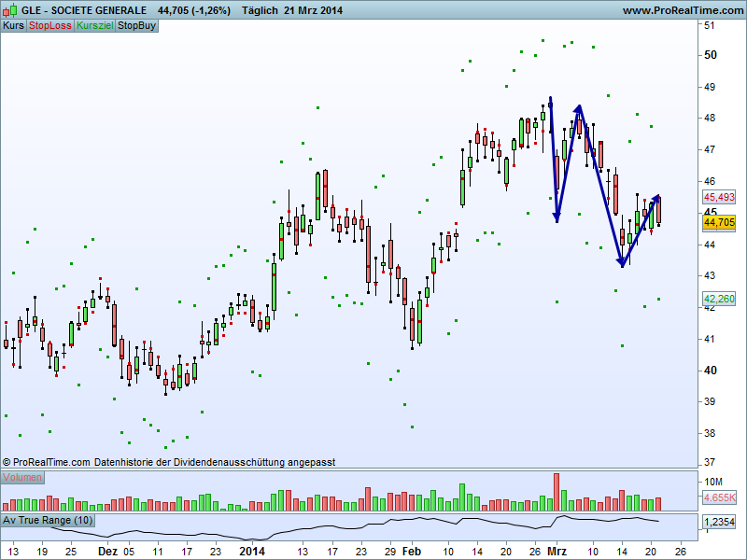Image resolution: width=747 pixels, height=560 pixels.
Task: Click the red 45,493 price tag
Action: (719, 197)
